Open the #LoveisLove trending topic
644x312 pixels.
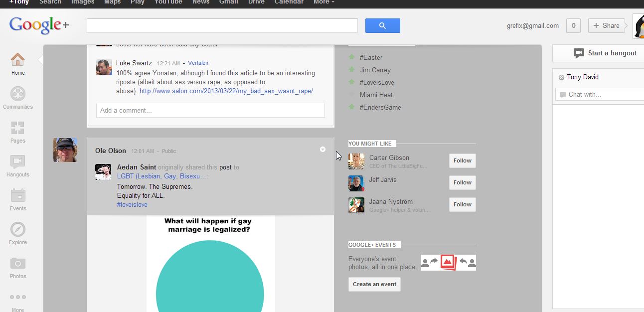click(377, 82)
